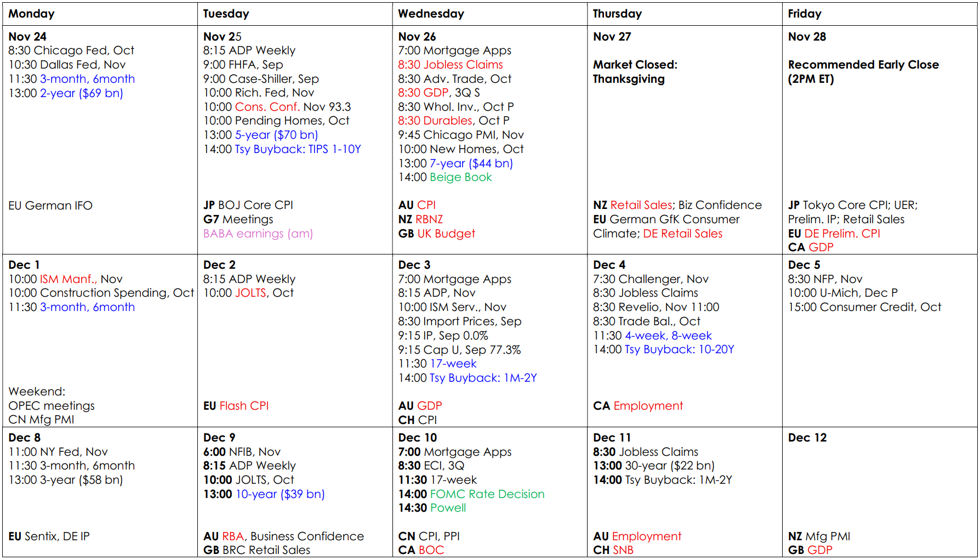Select the Dec 12 date label
The width and height of the screenshot is (980, 560).
[807, 438]
